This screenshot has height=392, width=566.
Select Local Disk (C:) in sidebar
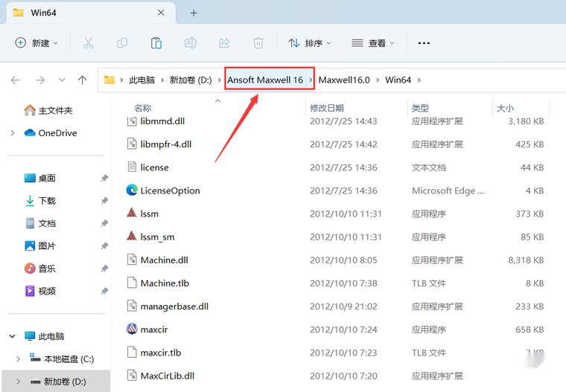pyautogui.click(x=62, y=359)
